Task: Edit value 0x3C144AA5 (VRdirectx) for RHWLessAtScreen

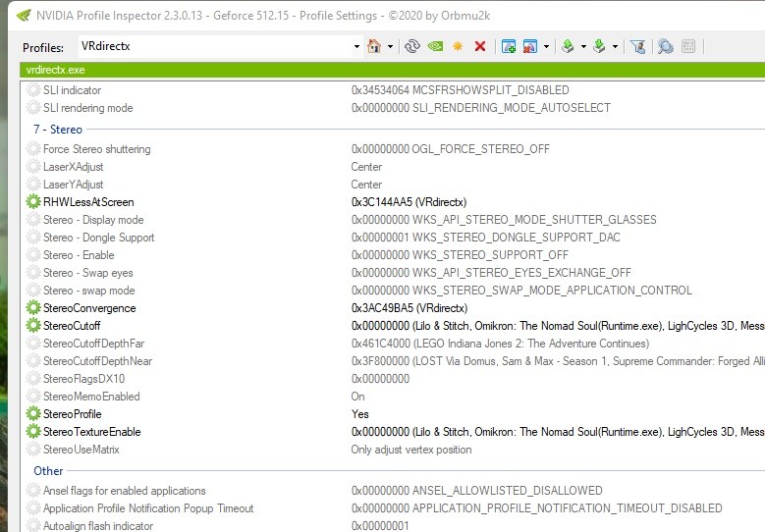Action: click(x=409, y=202)
